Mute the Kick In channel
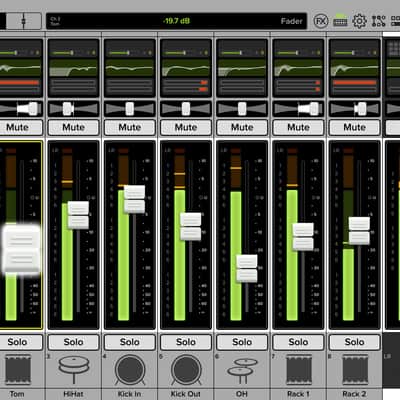The height and width of the screenshot is (400, 400). (130, 127)
